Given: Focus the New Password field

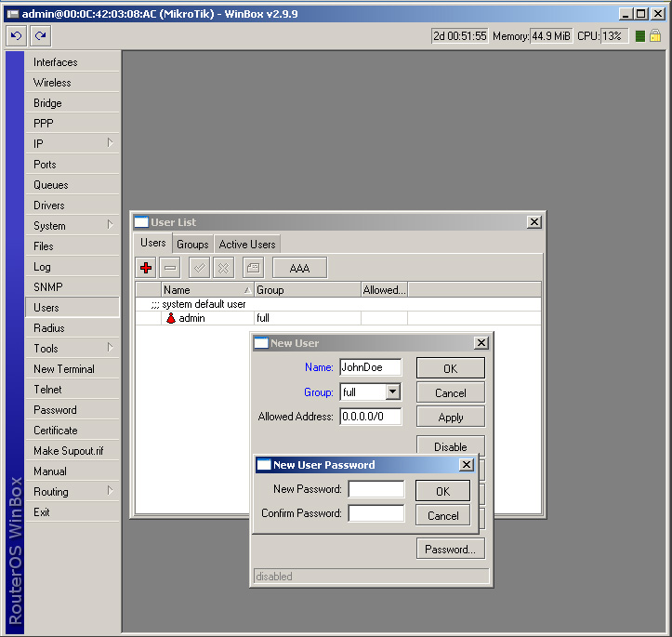Looking at the screenshot, I should tap(376, 489).
